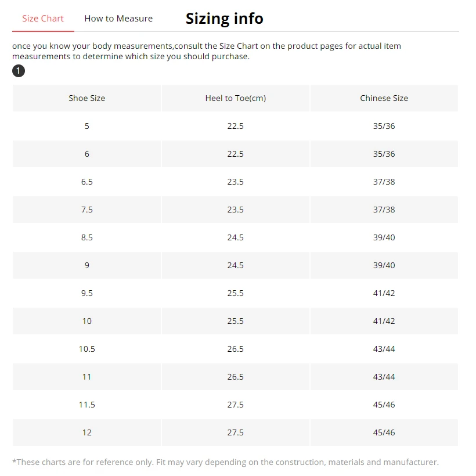This screenshot has width=476, height=476.
Task: Open the How to Measure tab
Action: click(x=118, y=19)
